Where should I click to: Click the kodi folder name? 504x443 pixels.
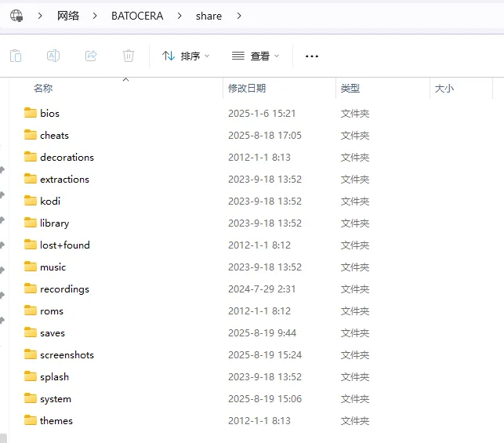50,201
